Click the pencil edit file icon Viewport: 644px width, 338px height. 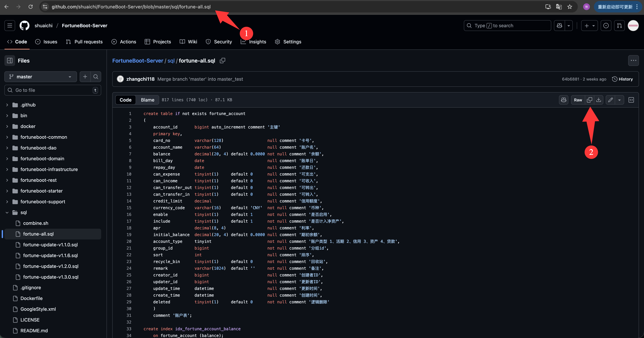coord(611,100)
